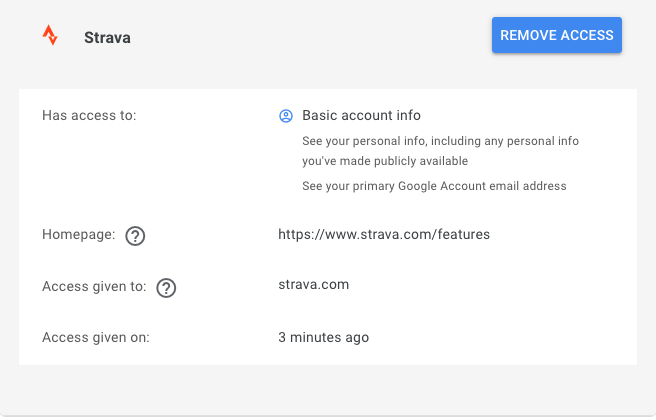The width and height of the screenshot is (656, 420).
Task: Click the 'Access given on:' label
Action: tap(95, 337)
